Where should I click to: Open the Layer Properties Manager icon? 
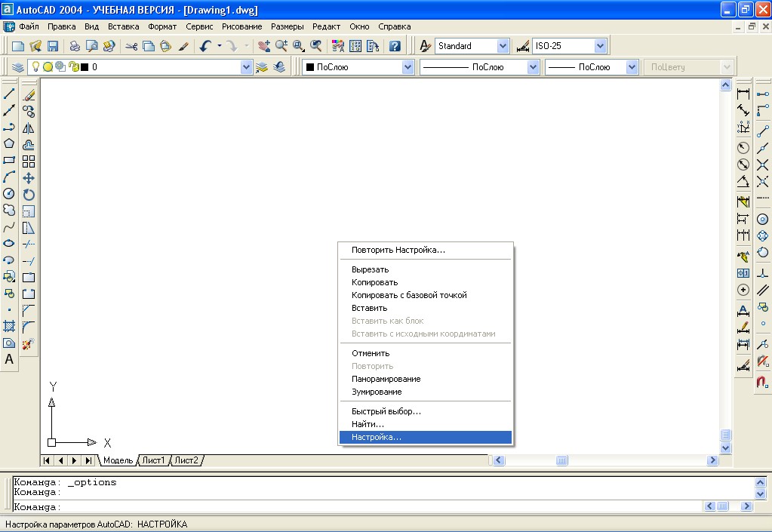17,67
